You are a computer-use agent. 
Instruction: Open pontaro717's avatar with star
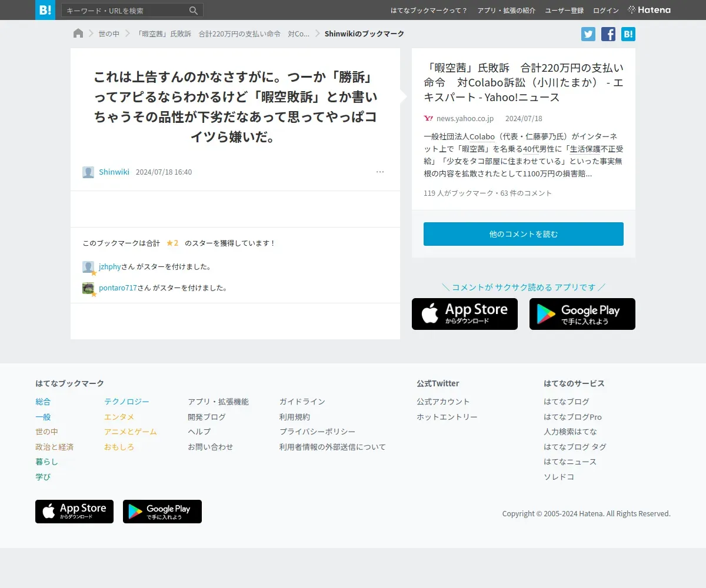(89, 289)
